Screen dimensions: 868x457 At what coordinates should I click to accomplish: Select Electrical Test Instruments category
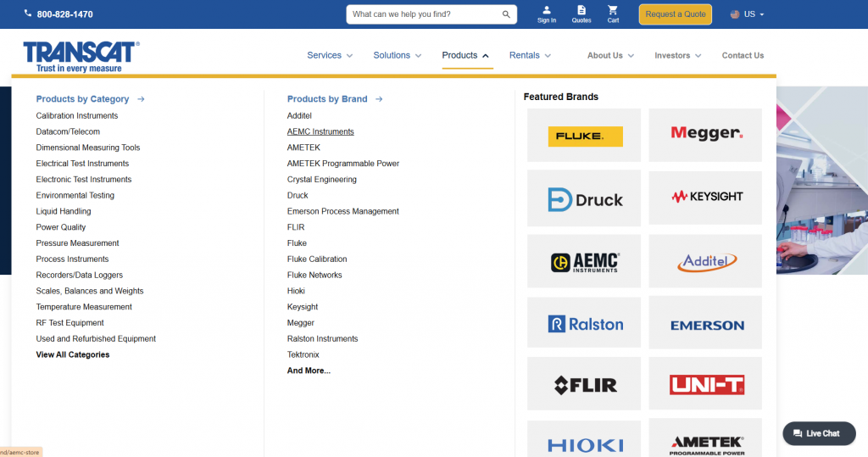tap(82, 164)
